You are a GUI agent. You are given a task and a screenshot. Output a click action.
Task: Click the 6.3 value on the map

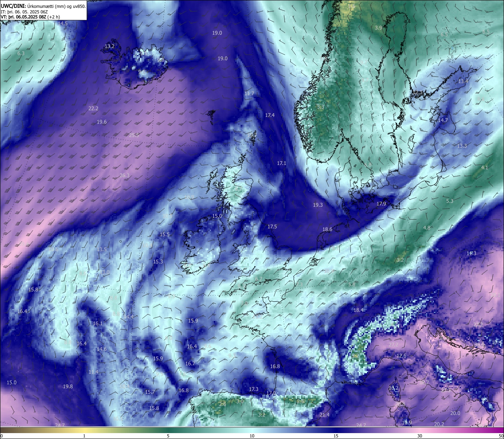(21, 53)
